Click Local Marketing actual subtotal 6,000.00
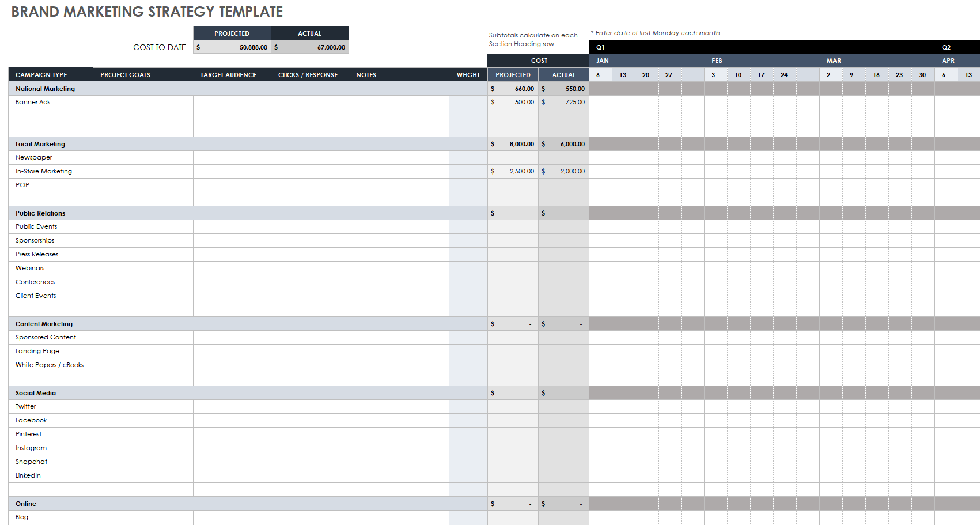980x525 pixels. click(x=563, y=144)
